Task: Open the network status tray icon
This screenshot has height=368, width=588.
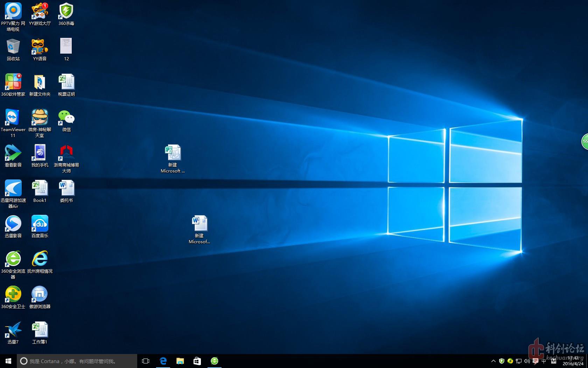Action: click(519, 361)
